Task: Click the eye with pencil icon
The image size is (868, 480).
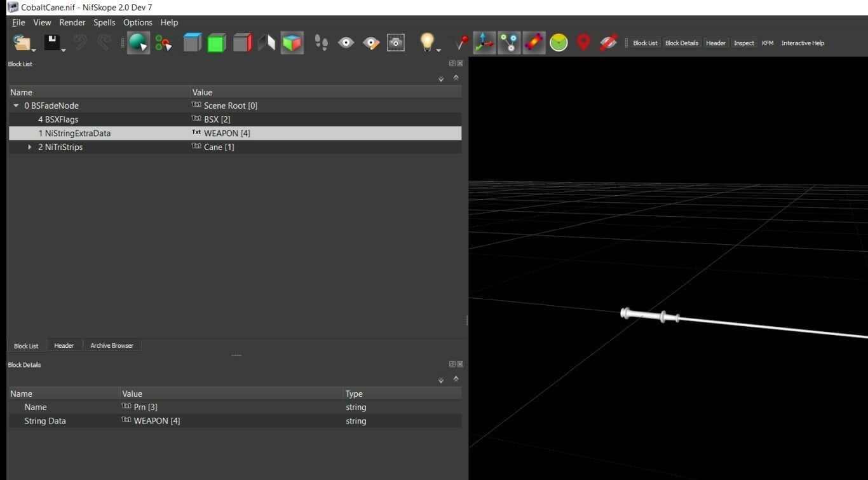Action: [x=371, y=43]
